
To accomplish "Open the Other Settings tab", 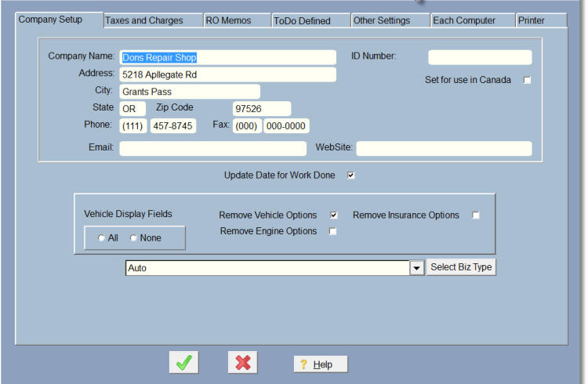I will coord(382,20).
